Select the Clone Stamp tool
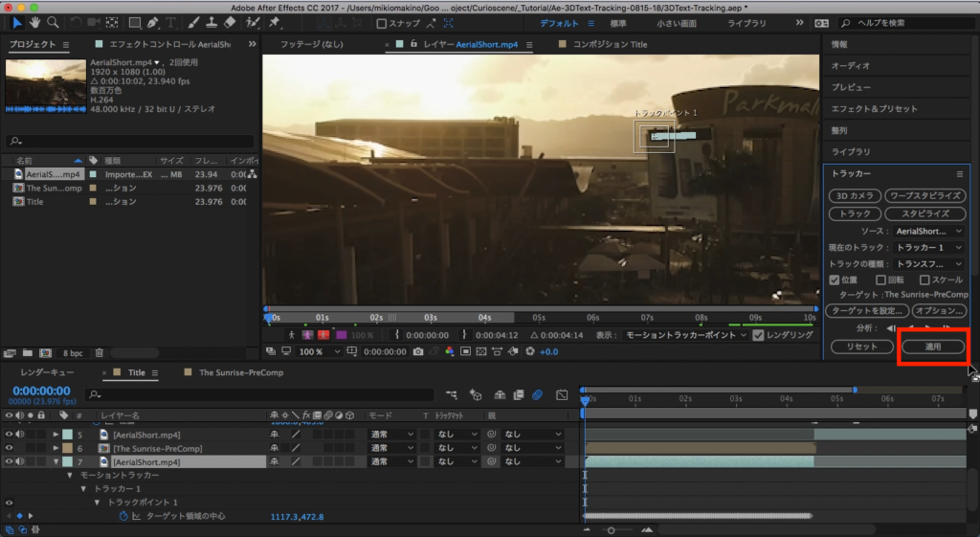The height and width of the screenshot is (537, 980). pyautogui.click(x=210, y=23)
